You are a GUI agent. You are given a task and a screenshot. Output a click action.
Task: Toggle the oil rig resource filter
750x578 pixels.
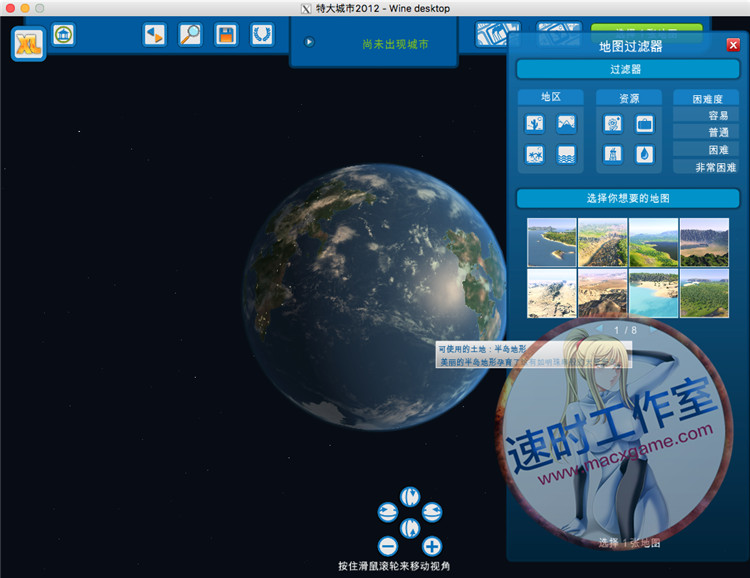pos(613,155)
